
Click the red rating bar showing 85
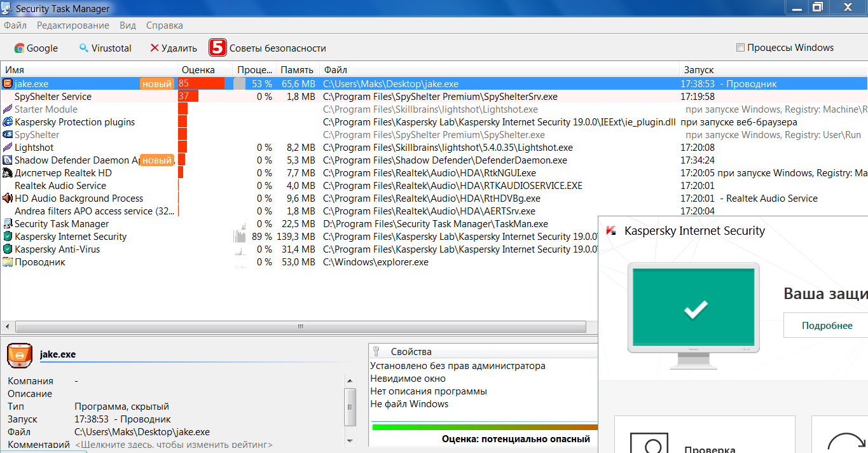point(202,83)
